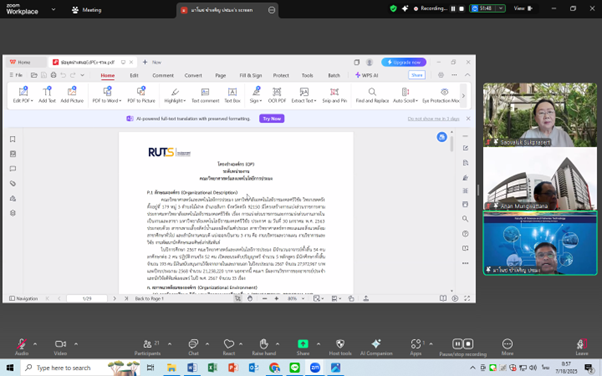Screen dimensions: 602x376
Task: Raise hand in Zoom meeting
Action: (264, 347)
